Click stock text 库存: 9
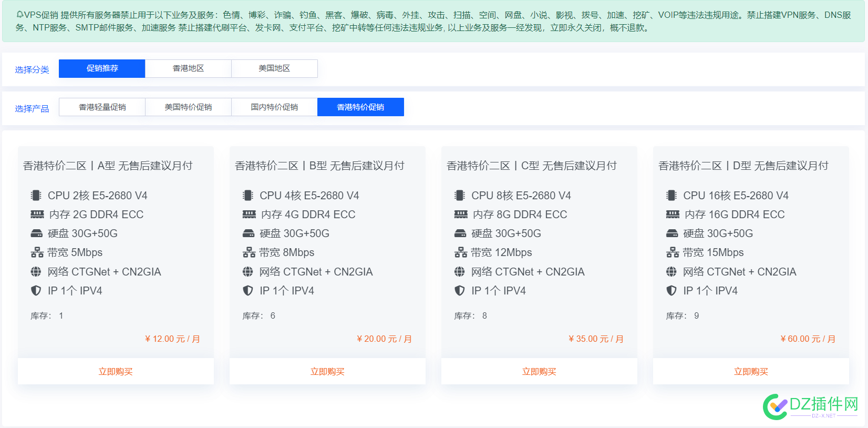 [683, 316]
